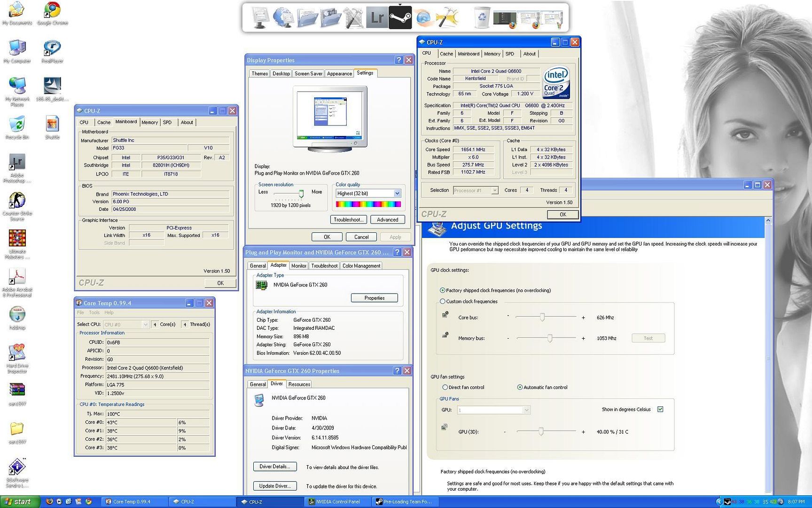812x508 pixels.
Task: Open Adobe Acrobat 8 Professional shortcut
Action: click(17, 282)
